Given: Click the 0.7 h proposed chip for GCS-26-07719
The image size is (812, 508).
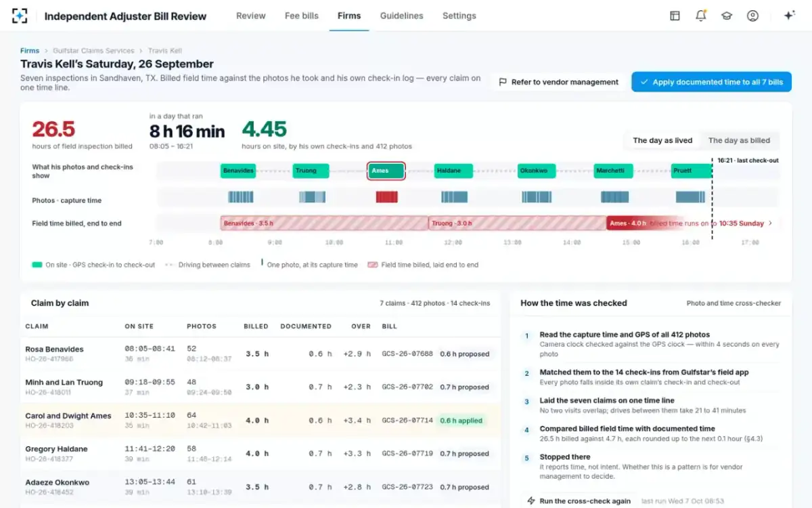Looking at the screenshot, I should [x=464, y=454].
